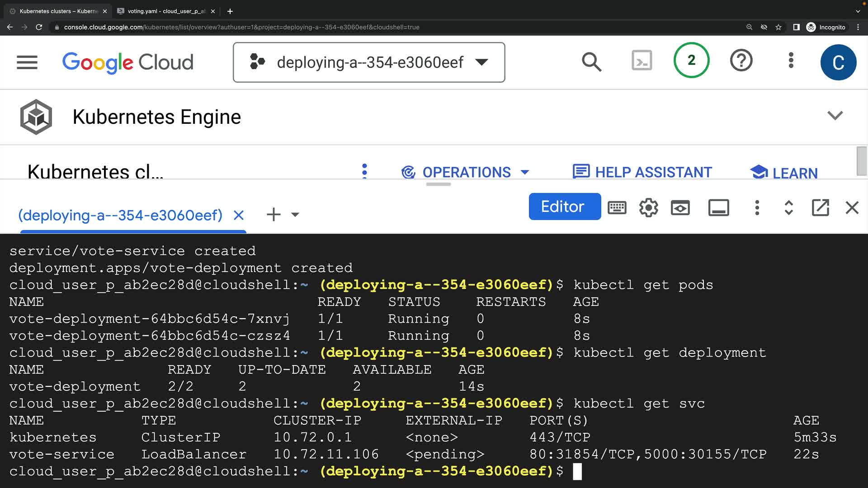Select the deploying-a--354-e3060eef terminal tab
Image resolution: width=868 pixels, height=488 pixels.
coord(120,215)
